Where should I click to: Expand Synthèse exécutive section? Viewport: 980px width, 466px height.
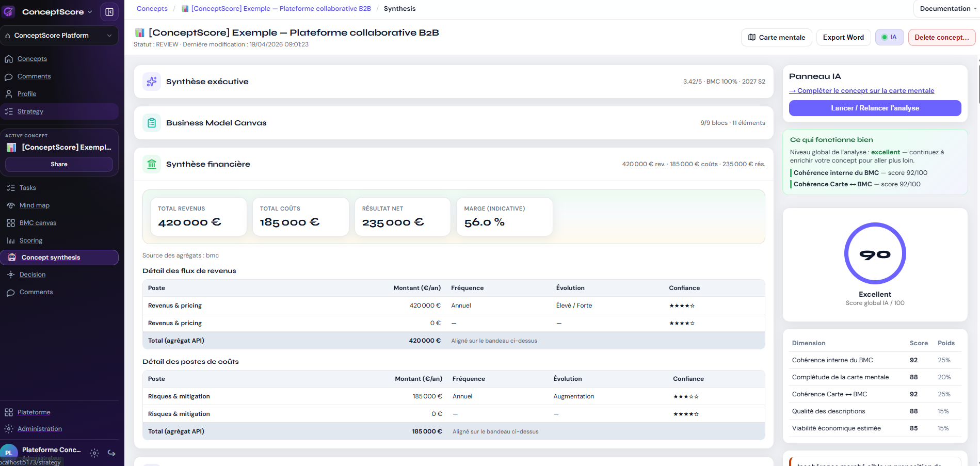[x=454, y=82]
